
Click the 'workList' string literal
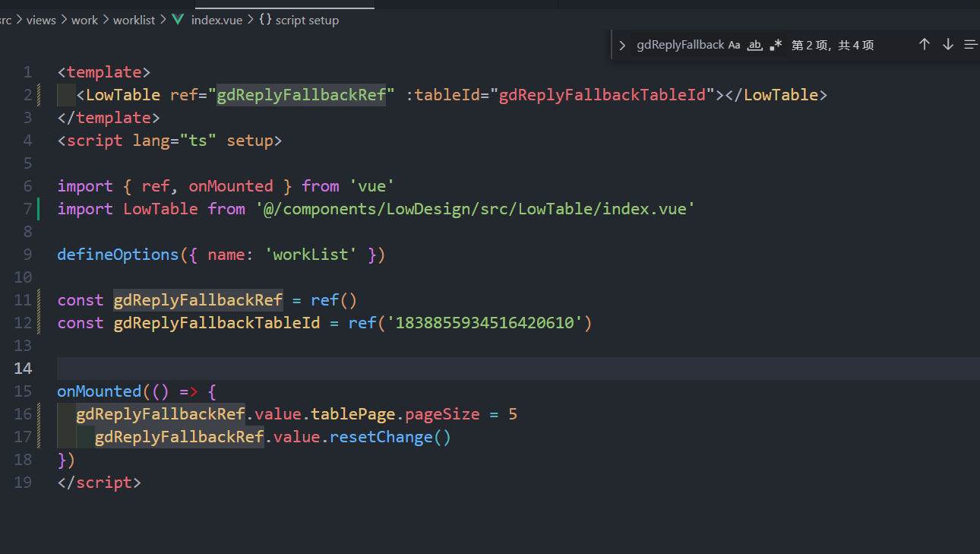click(x=311, y=255)
